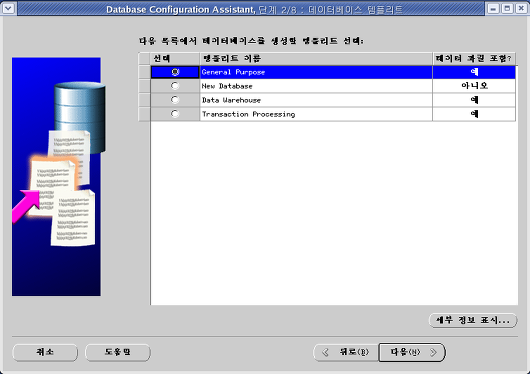Click the General Purpose template name
530x374 pixels.
(233, 72)
